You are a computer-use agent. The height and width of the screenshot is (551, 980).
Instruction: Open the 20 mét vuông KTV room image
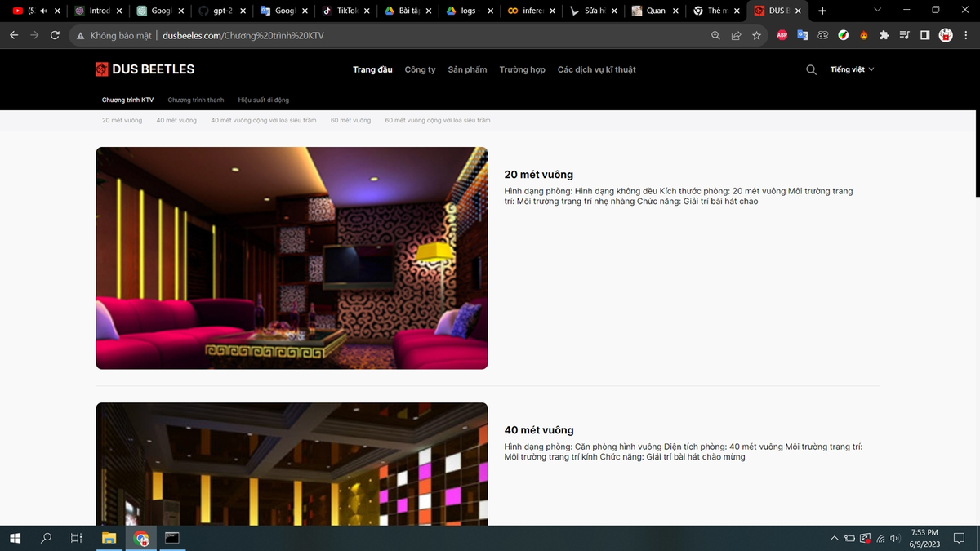[292, 258]
